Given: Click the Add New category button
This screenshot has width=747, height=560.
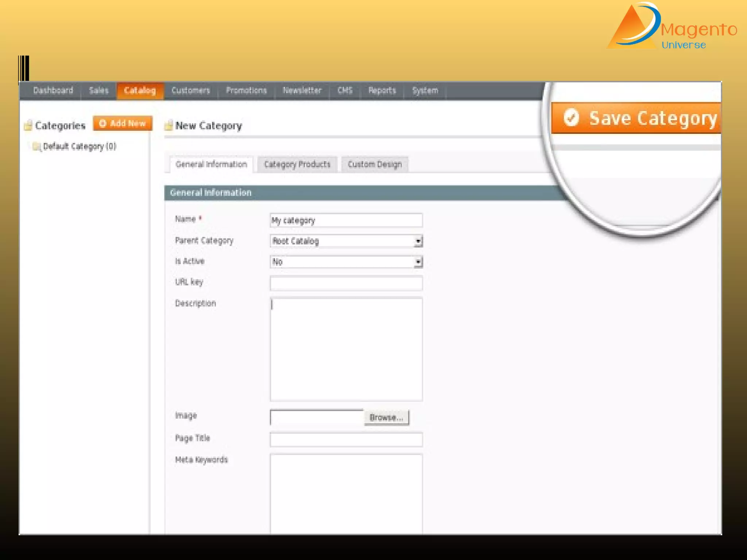Looking at the screenshot, I should (123, 123).
